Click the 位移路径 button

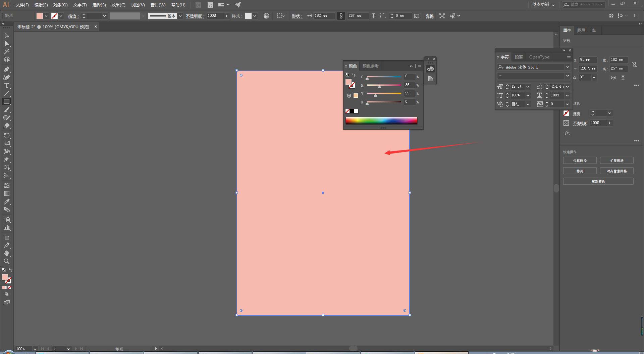(580, 161)
